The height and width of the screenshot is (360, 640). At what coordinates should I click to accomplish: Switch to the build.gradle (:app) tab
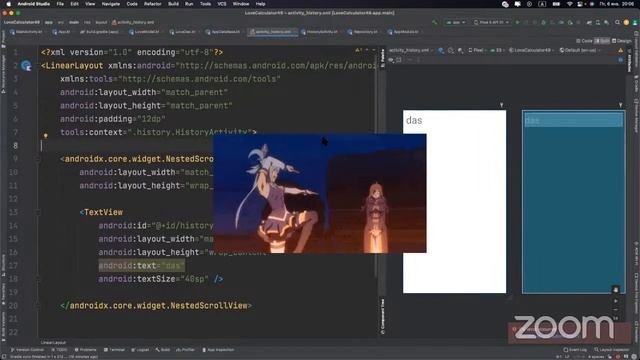(x=100, y=32)
